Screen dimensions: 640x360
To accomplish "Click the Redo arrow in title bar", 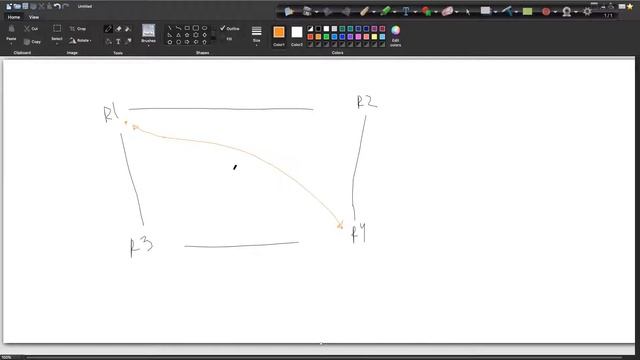I will point(66,6).
